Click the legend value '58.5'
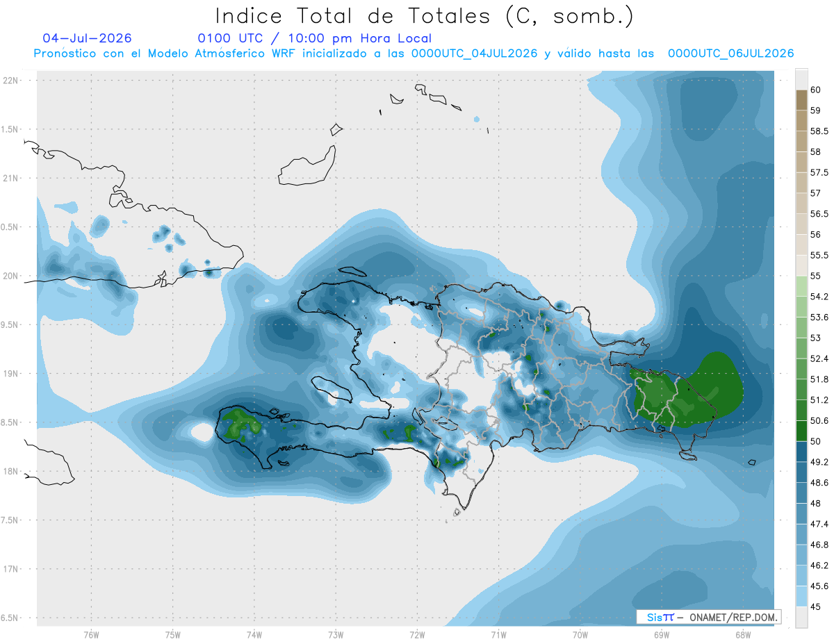 click(819, 131)
